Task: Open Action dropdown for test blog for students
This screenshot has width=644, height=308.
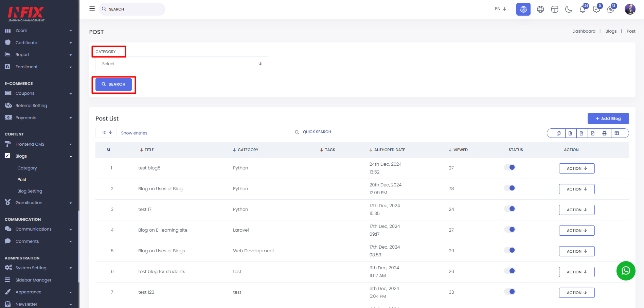Action: click(577, 272)
